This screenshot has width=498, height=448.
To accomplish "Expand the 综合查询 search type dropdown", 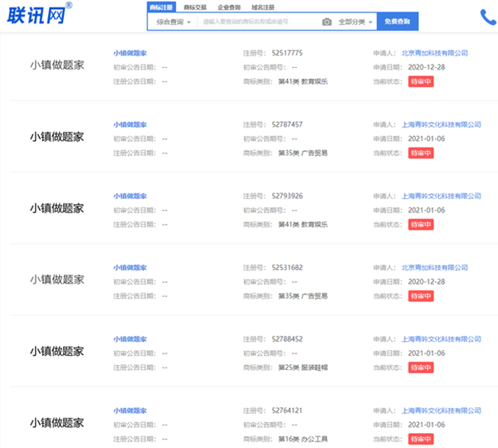I will (x=173, y=22).
